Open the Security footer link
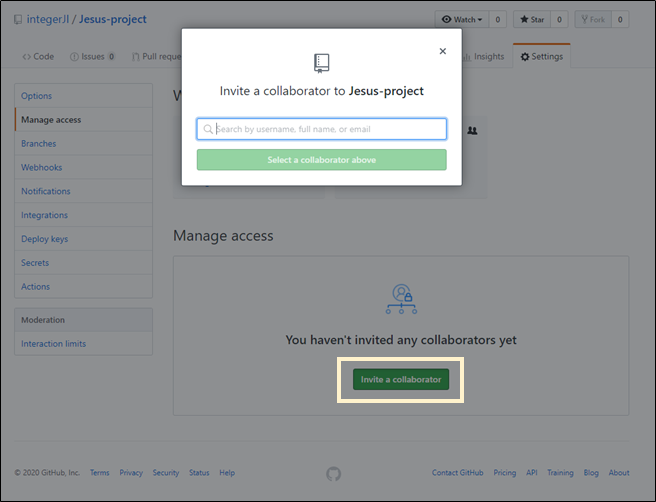Viewport: 656px width, 502px height. (x=166, y=473)
